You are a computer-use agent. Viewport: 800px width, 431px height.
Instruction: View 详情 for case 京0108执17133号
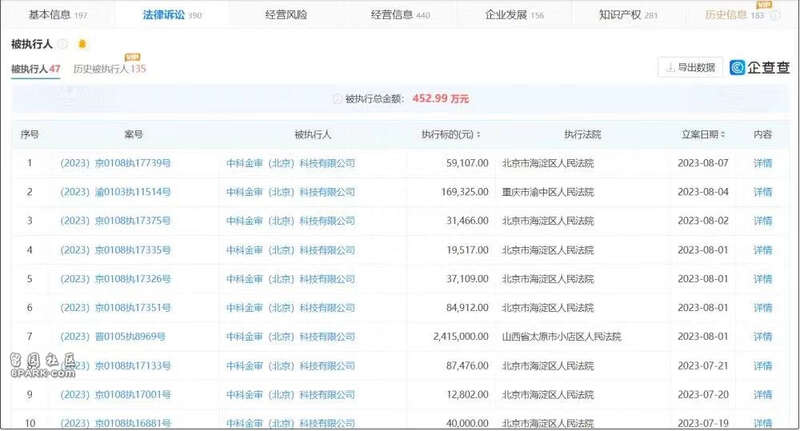pyautogui.click(x=763, y=366)
